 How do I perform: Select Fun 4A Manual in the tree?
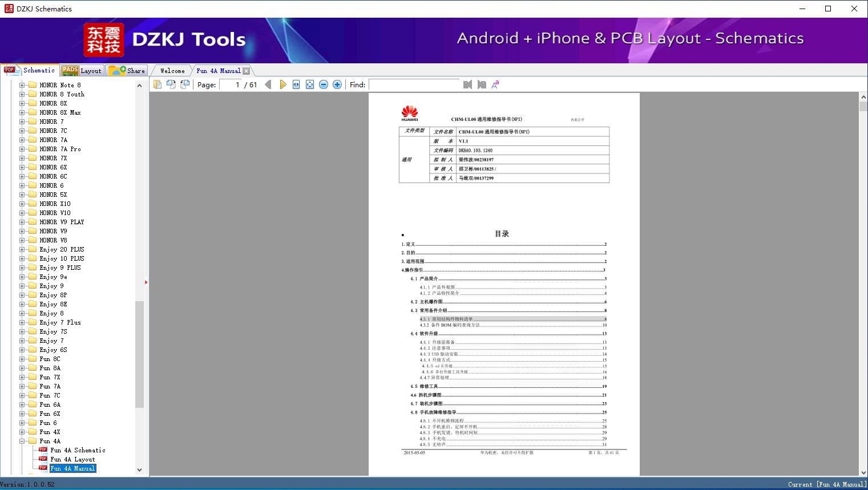(72, 468)
